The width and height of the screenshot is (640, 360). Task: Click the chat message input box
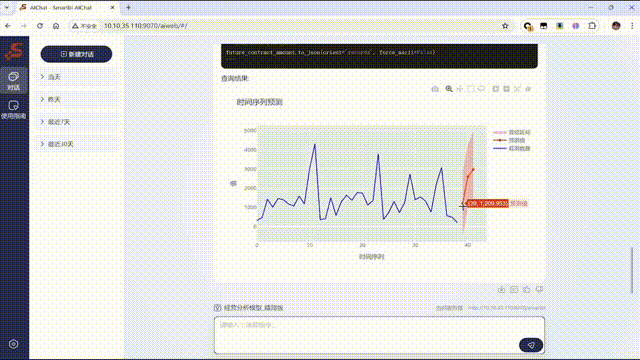[x=379, y=335]
